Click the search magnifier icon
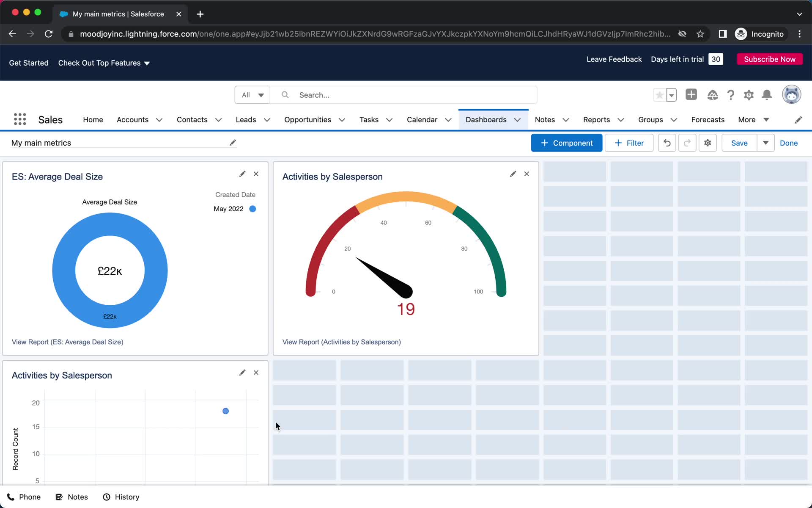 (285, 95)
